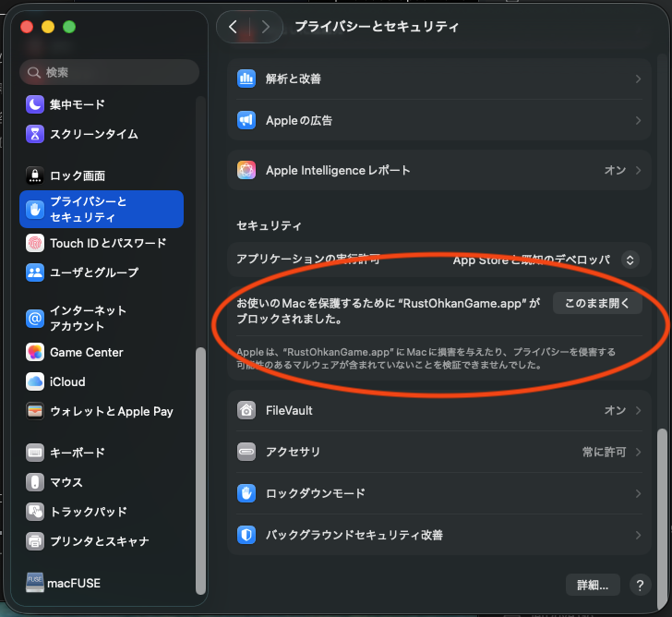Viewport: 672px width, 617px height.
Task: Open スクリーンタイム hourglass icon
Action: (x=35, y=134)
